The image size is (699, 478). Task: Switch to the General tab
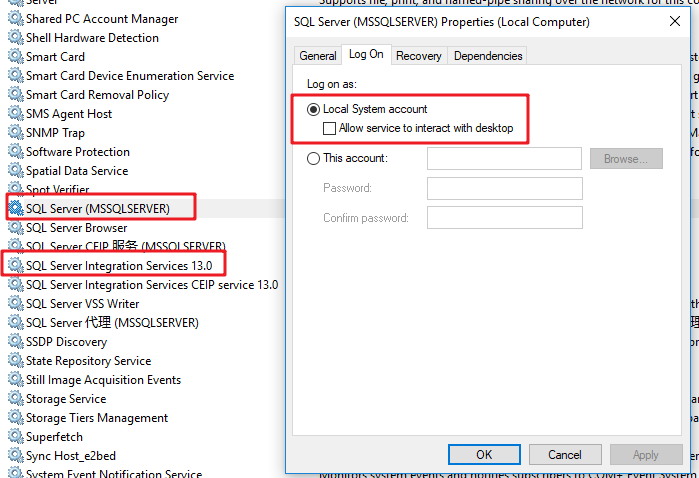click(318, 56)
